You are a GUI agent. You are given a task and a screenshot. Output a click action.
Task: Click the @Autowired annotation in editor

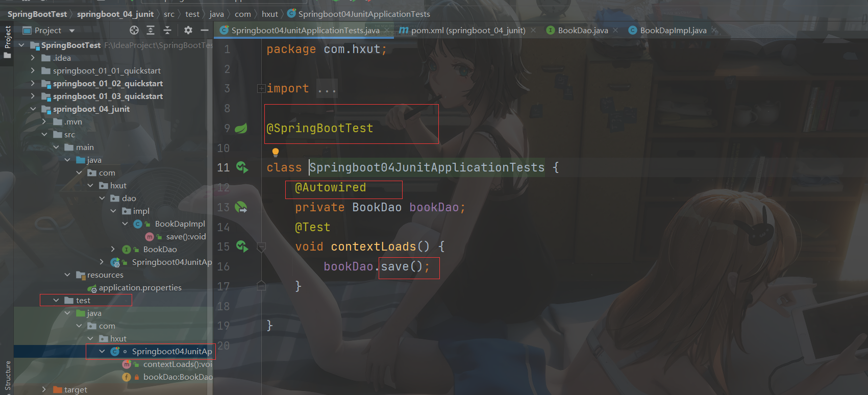pos(331,188)
